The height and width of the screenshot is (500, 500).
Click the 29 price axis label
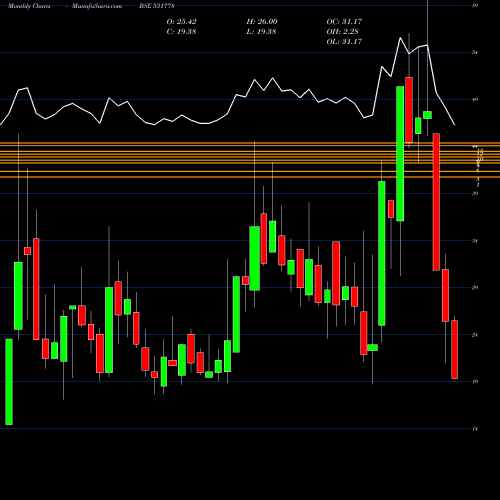click(475, 288)
